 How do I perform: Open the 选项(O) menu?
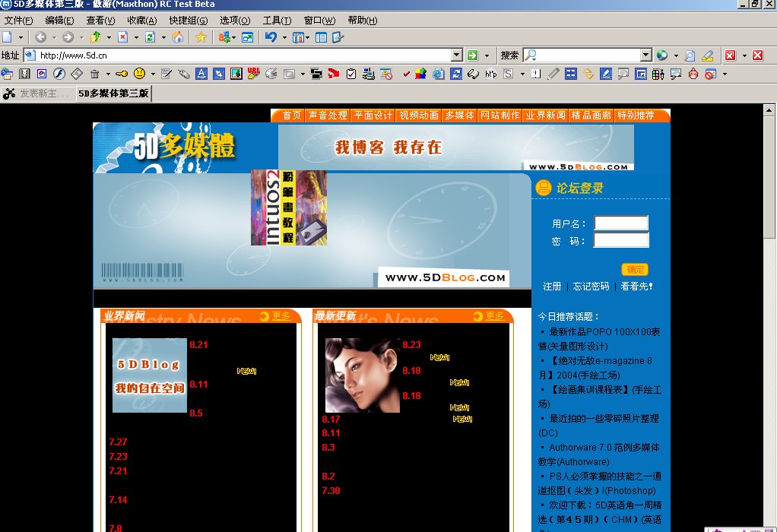(235, 21)
